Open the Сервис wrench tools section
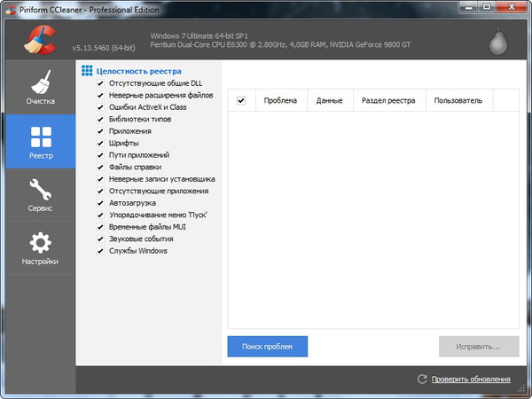 [x=40, y=195]
